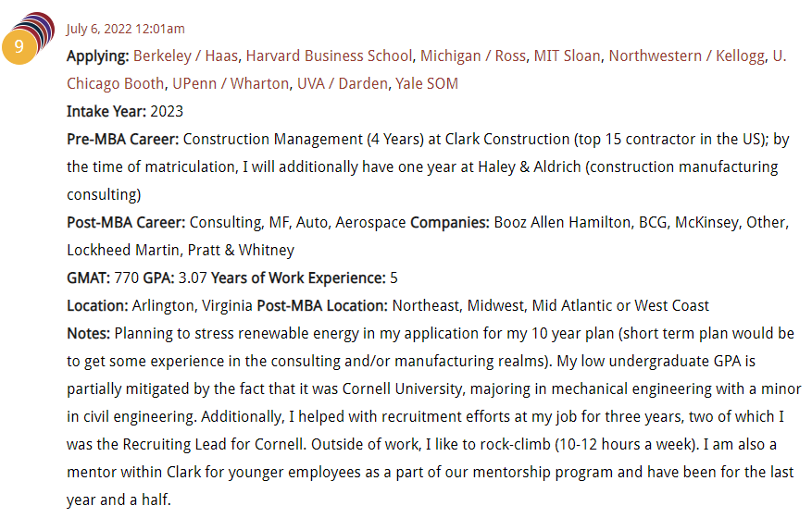Viewport: 812px width, 518px height.
Task: Click the Years of Work Experience label
Action: [298, 277]
